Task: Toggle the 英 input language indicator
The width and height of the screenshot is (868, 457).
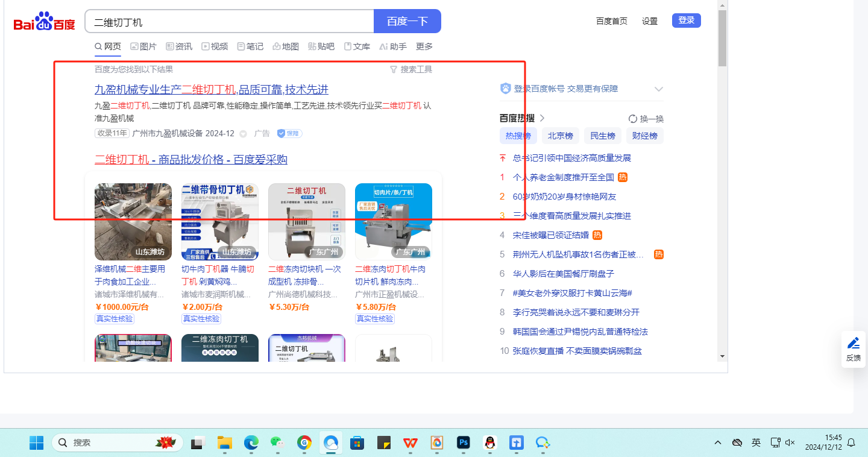Action: (756, 443)
